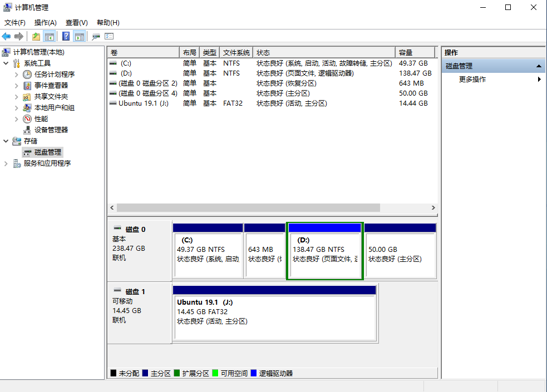547x392 pixels.
Task: Select the 643 MB recovery partition block
Action: (x=265, y=251)
